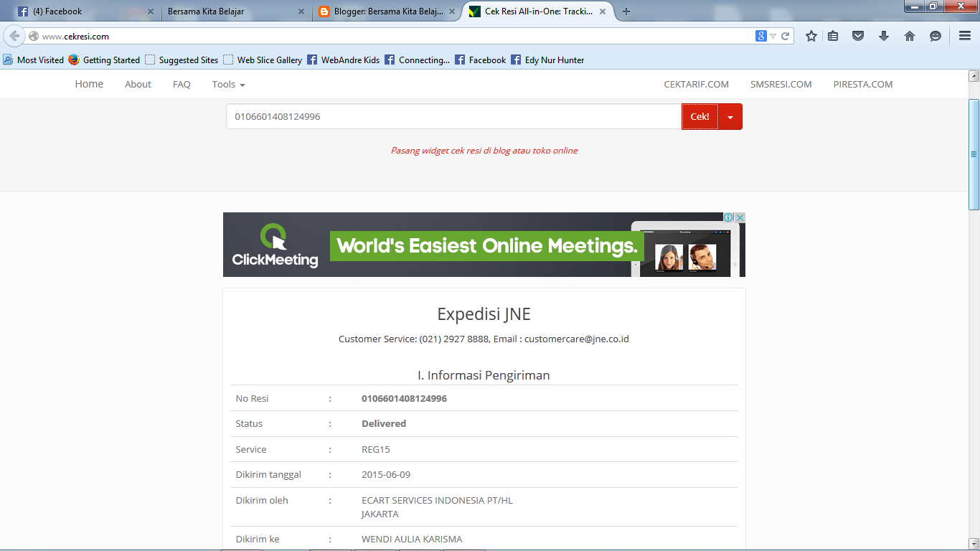Click the Pocket icon in the toolbar

[x=858, y=36]
